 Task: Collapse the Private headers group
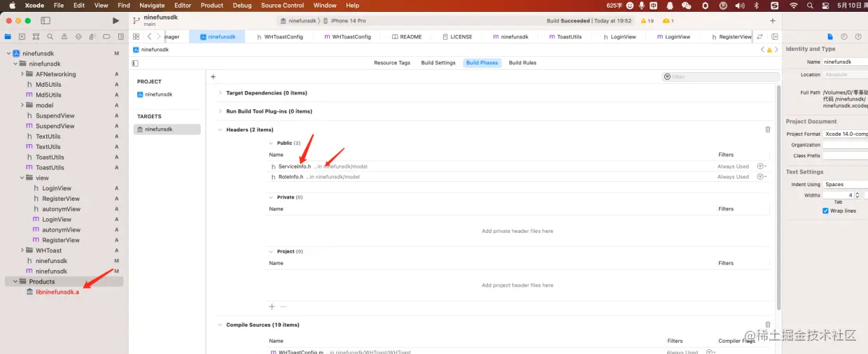pos(272,197)
